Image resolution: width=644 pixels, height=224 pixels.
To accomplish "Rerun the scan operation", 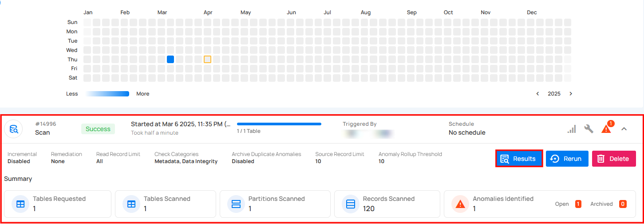I will [x=567, y=159].
